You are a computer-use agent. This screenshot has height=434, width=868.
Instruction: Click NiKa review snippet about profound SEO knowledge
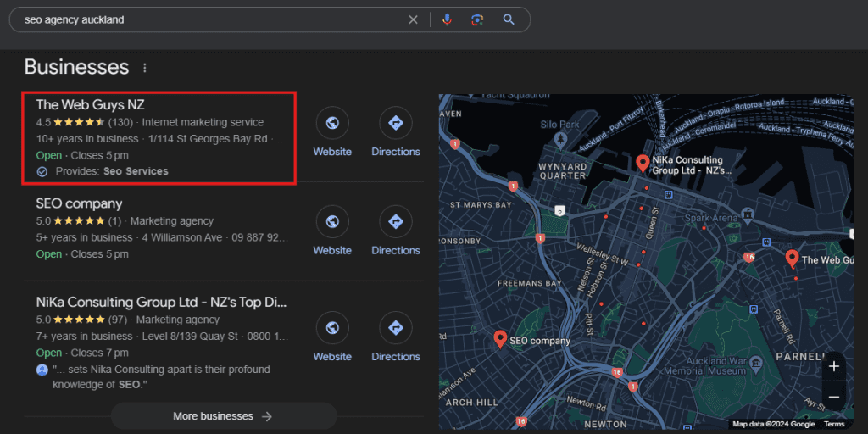(162, 376)
